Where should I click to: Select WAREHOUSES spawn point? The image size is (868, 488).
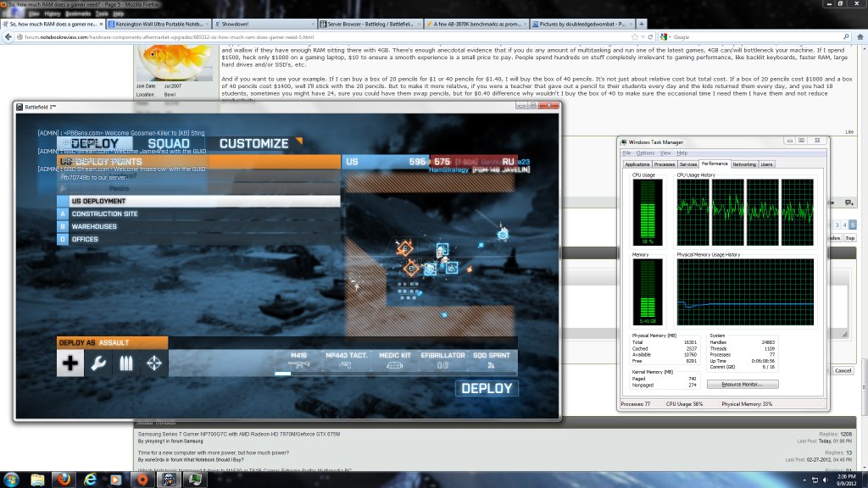[198, 226]
